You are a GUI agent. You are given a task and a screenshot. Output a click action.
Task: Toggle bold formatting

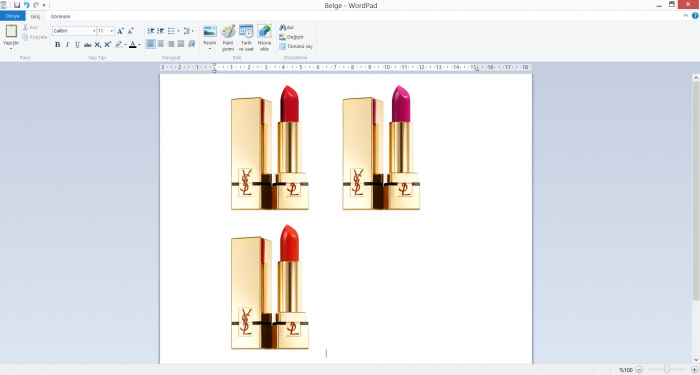(x=58, y=44)
